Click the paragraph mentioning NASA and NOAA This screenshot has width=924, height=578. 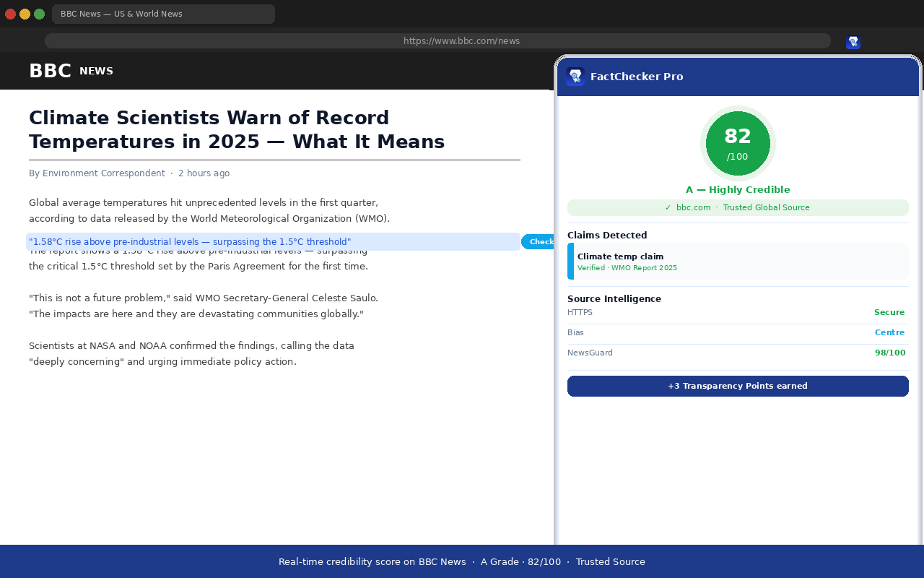pos(192,354)
